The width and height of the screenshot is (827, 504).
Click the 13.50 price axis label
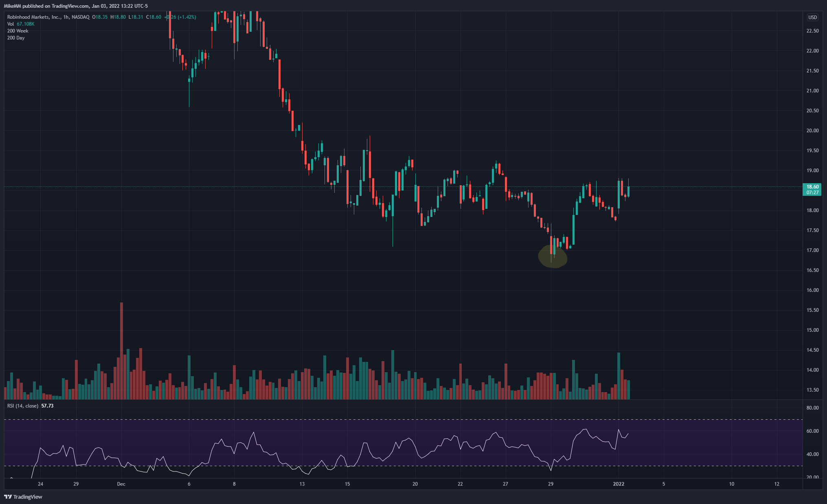pos(812,390)
